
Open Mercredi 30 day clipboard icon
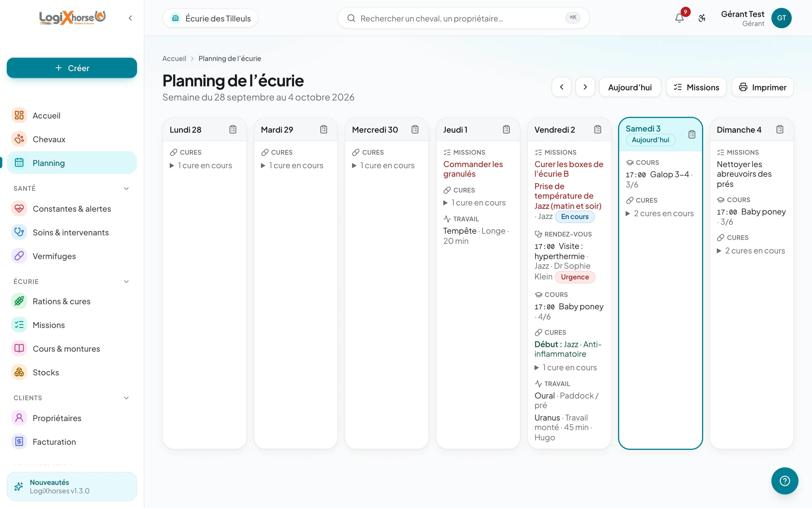[x=415, y=129]
